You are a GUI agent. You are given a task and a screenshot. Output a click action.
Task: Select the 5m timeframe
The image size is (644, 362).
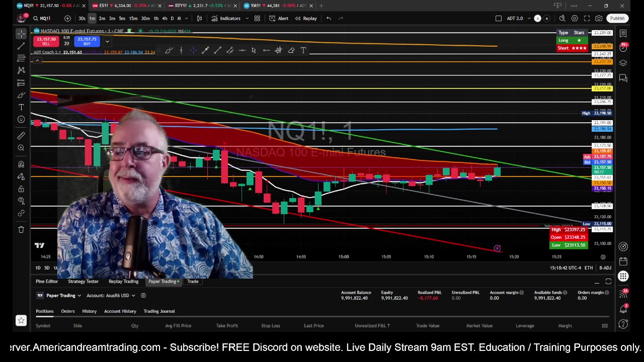point(122,19)
